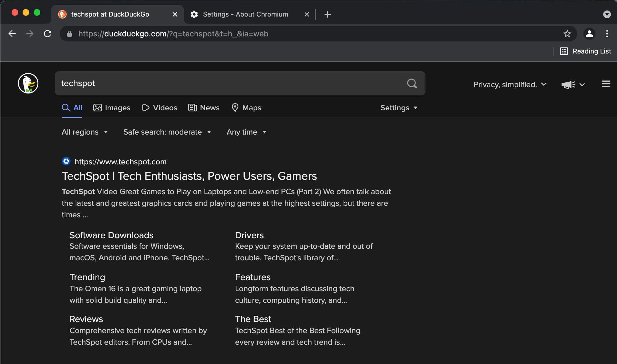
Task: Click the magnifying glass search button
Action: point(412,83)
